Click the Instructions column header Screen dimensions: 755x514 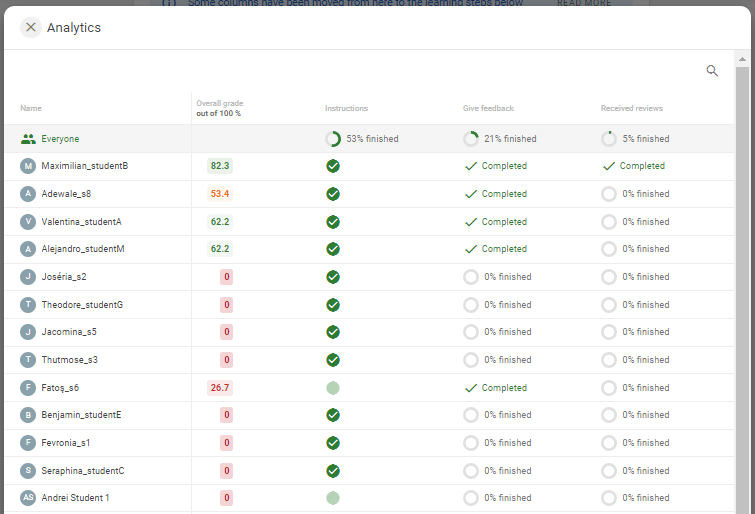(x=346, y=108)
